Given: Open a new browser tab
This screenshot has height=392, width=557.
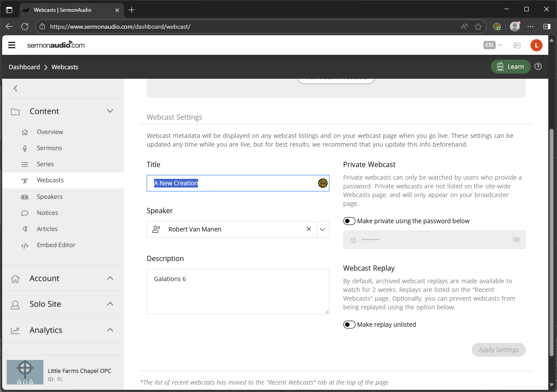Looking at the screenshot, I should coord(132,10).
